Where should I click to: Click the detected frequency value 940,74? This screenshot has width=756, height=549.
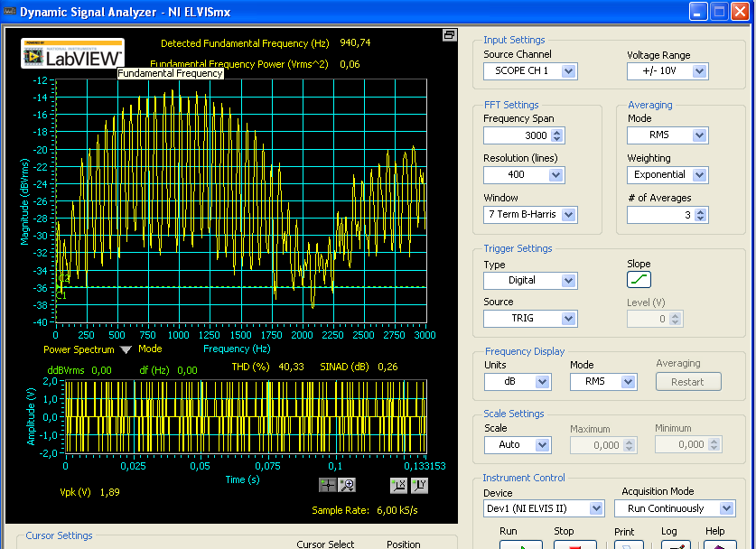click(x=355, y=42)
